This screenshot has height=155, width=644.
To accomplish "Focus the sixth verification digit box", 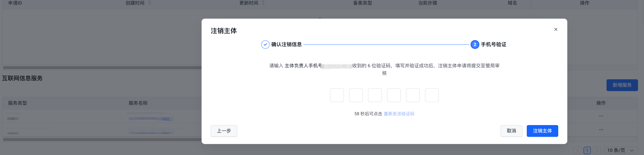I will (x=432, y=95).
